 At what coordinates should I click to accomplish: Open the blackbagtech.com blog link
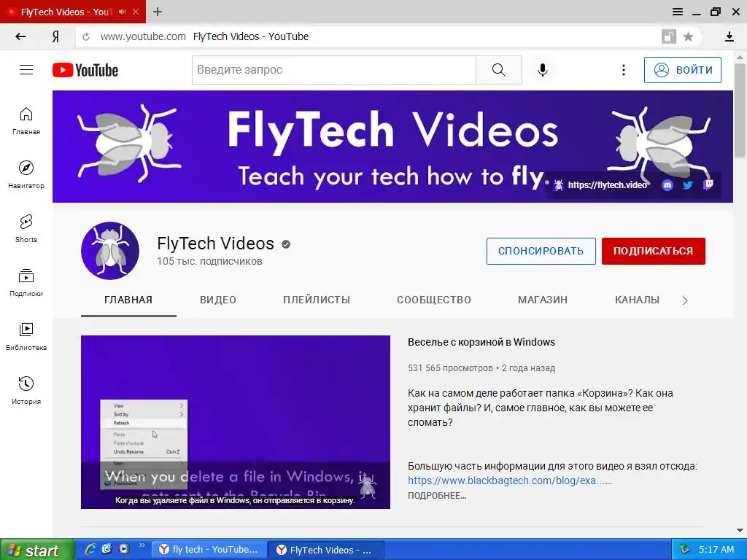click(509, 481)
